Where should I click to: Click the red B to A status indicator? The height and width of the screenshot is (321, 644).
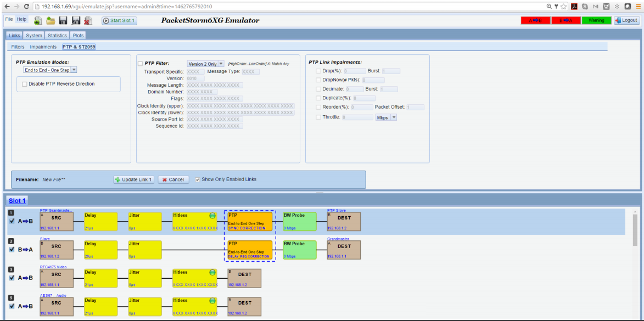(566, 20)
